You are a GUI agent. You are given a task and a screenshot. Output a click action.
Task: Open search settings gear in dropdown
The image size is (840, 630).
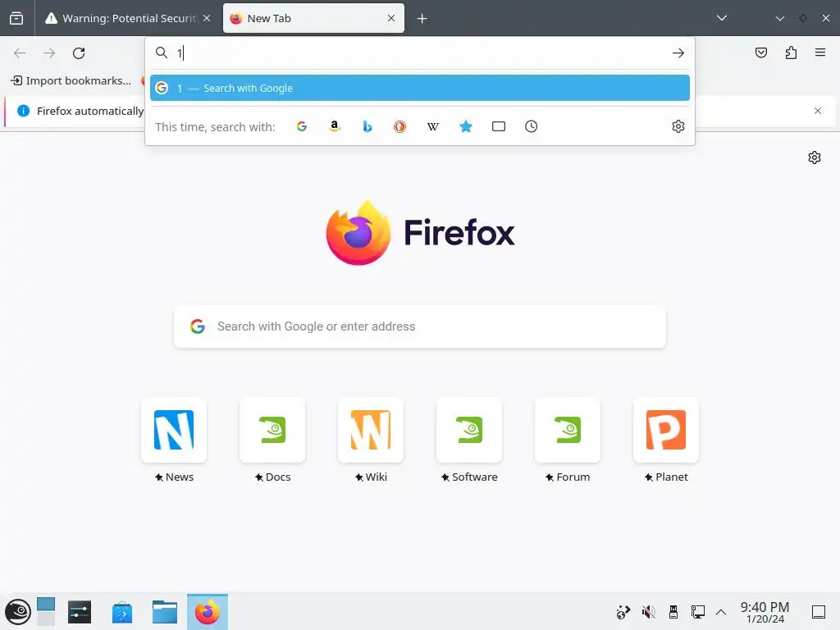coord(678,126)
